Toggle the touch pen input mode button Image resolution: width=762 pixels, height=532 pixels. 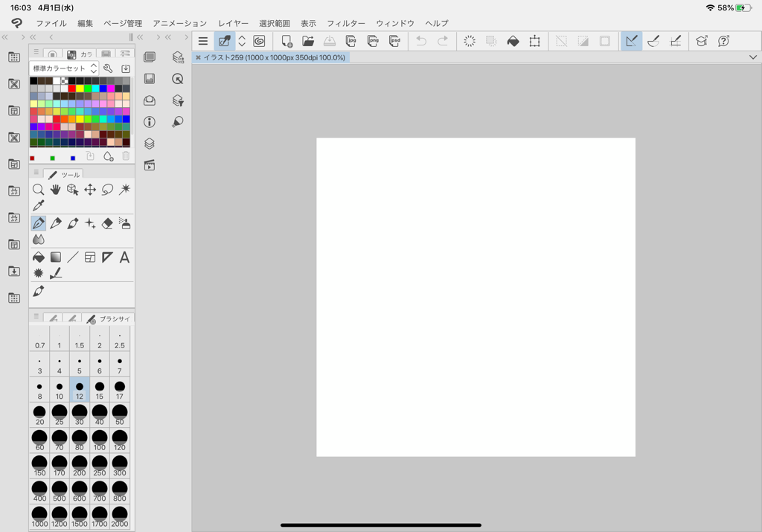(225, 42)
